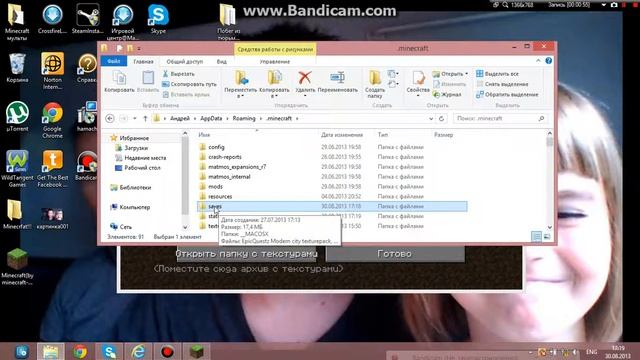
Task: Click Internet Explorer icon in taskbar
Action: [138, 351]
